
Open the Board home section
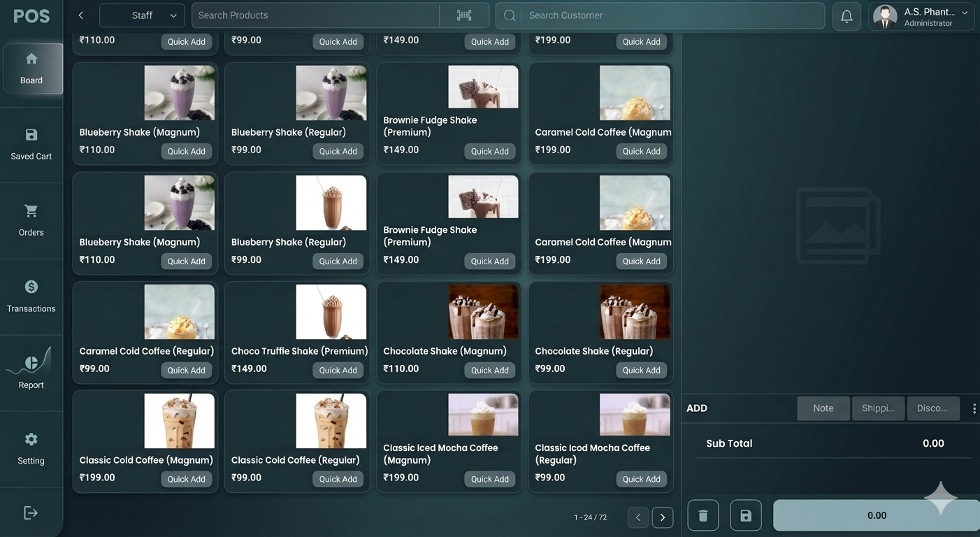31,69
